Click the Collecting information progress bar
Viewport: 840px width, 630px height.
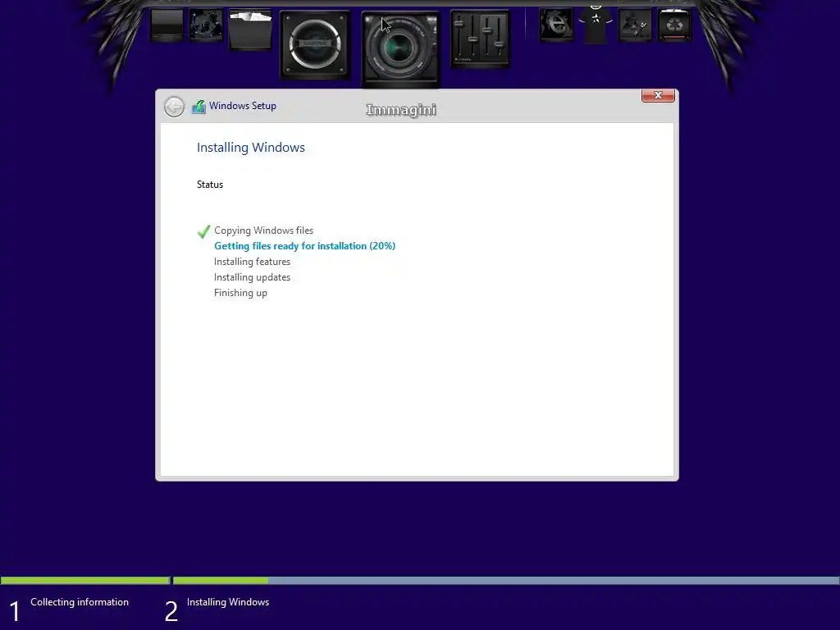click(85, 580)
